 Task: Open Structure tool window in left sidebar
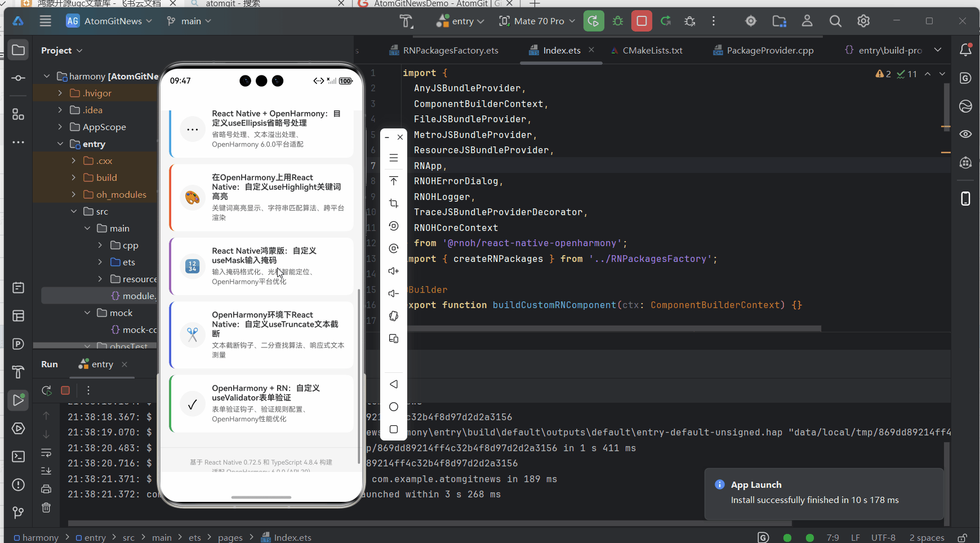click(x=18, y=114)
